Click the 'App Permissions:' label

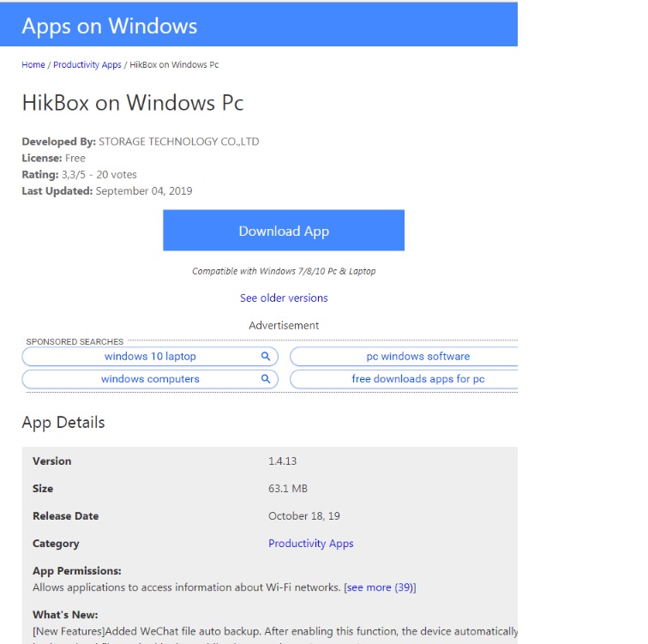(77, 571)
